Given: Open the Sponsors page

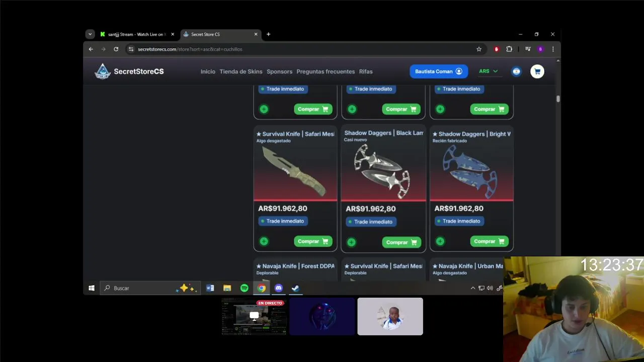Looking at the screenshot, I should tap(279, 71).
